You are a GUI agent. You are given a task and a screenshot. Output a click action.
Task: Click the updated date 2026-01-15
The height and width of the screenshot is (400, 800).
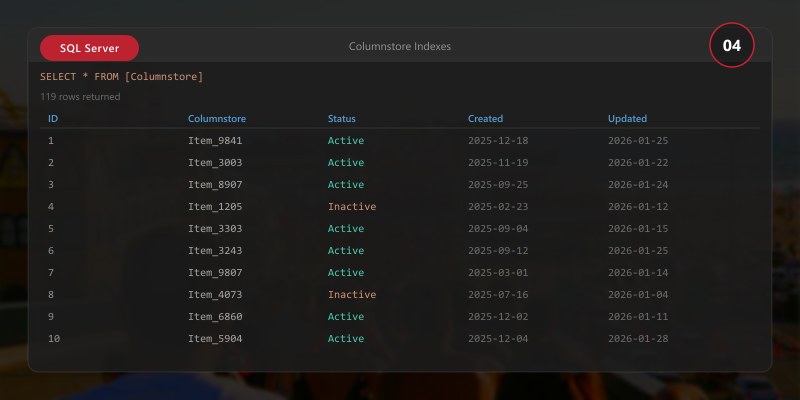tap(638, 228)
